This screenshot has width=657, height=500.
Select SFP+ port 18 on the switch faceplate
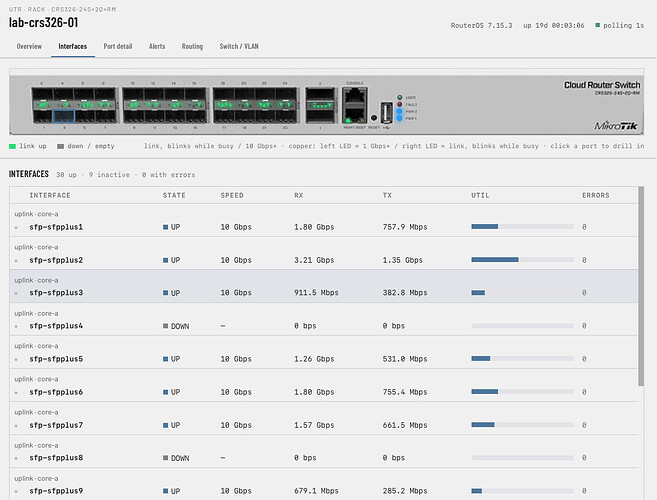pos(225,93)
